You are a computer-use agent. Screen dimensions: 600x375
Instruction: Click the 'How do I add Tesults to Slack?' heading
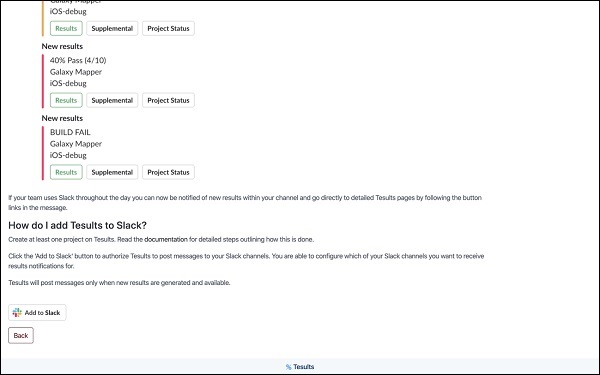(77, 225)
